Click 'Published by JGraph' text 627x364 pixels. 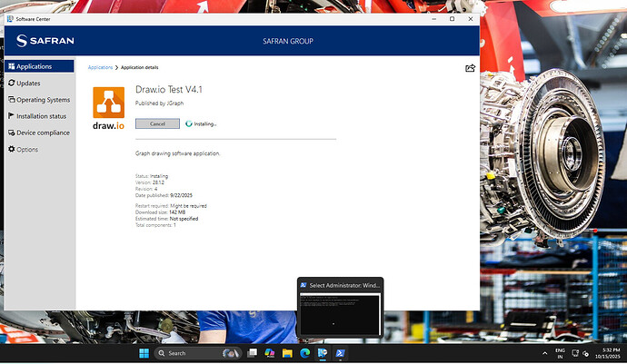point(159,103)
